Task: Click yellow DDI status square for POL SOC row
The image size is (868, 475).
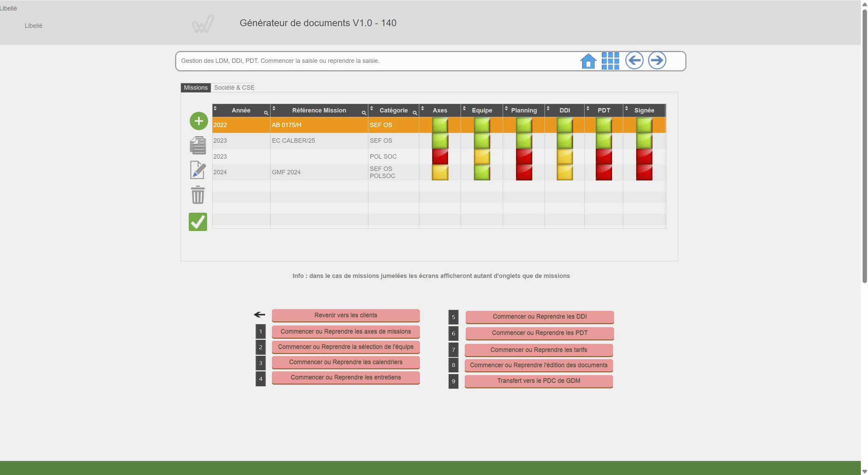Action: click(x=565, y=157)
